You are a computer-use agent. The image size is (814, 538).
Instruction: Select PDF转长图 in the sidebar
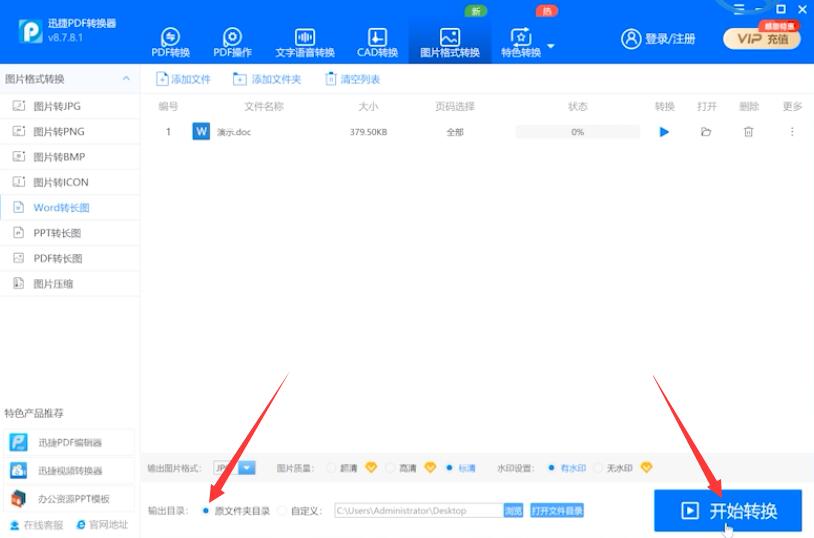tap(70, 259)
